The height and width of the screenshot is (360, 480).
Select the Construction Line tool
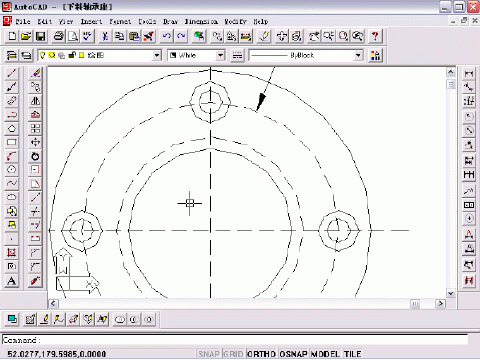click(12, 87)
